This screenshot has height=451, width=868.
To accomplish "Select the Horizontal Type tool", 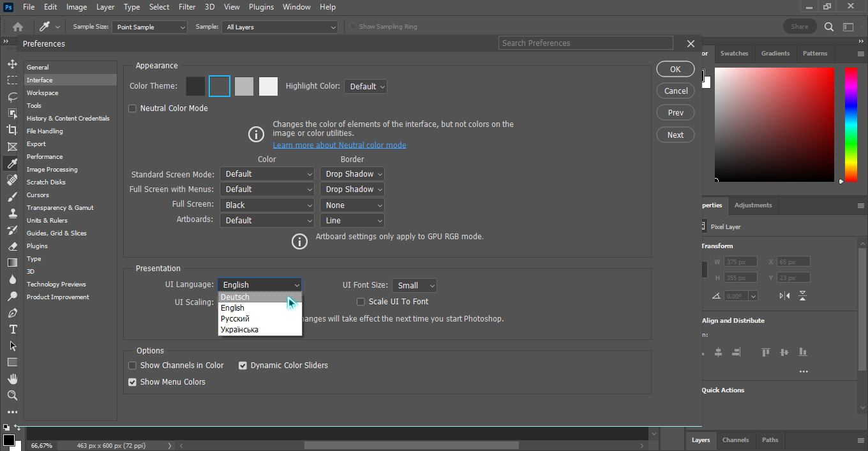I will coord(12,329).
